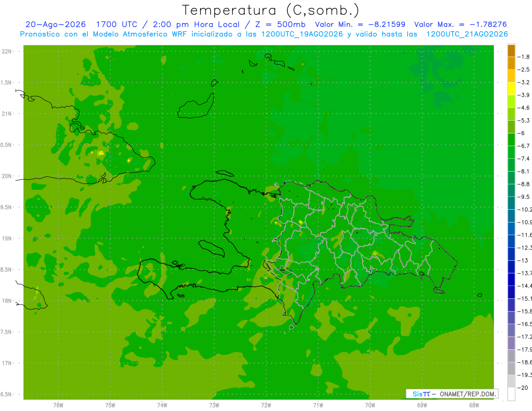Click the '68W' longitude label
Image resolution: width=532 pixels, height=411 pixels.
pyautogui.click(x=474, y=405)
